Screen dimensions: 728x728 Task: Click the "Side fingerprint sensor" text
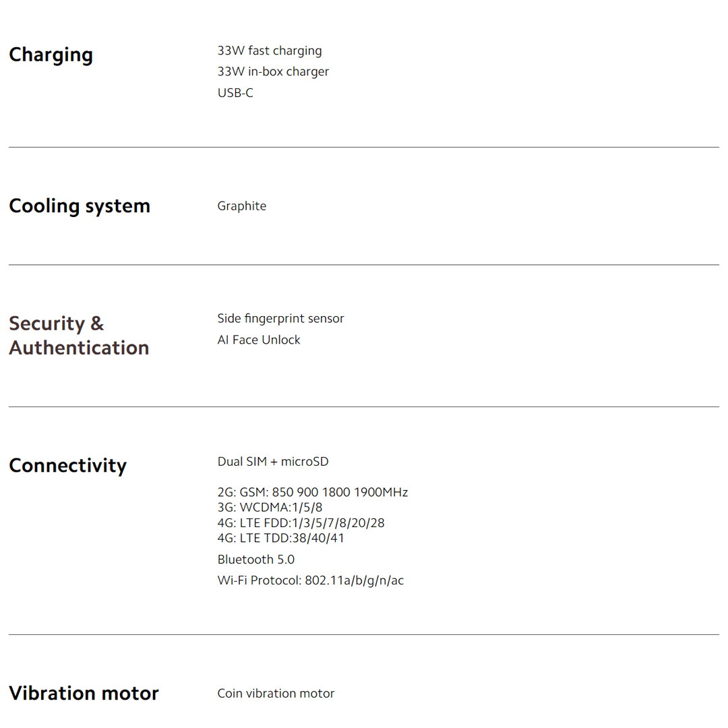[x=280, y=318]
